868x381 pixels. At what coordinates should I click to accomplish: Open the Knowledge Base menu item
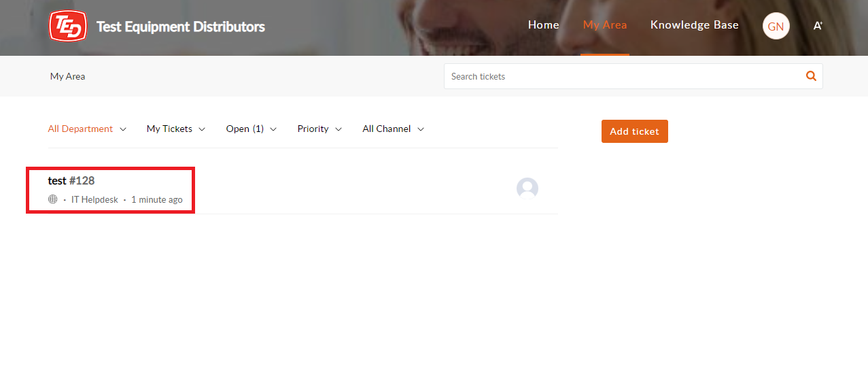[x=695, y=25]
